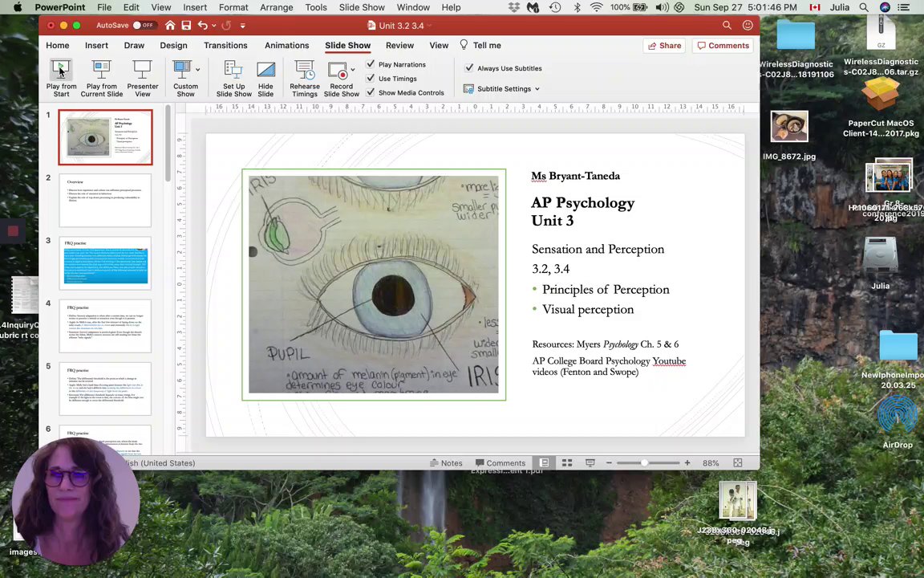Click the Hide Slide icon
The image size is (924, 578).
[x=265, y=71]
